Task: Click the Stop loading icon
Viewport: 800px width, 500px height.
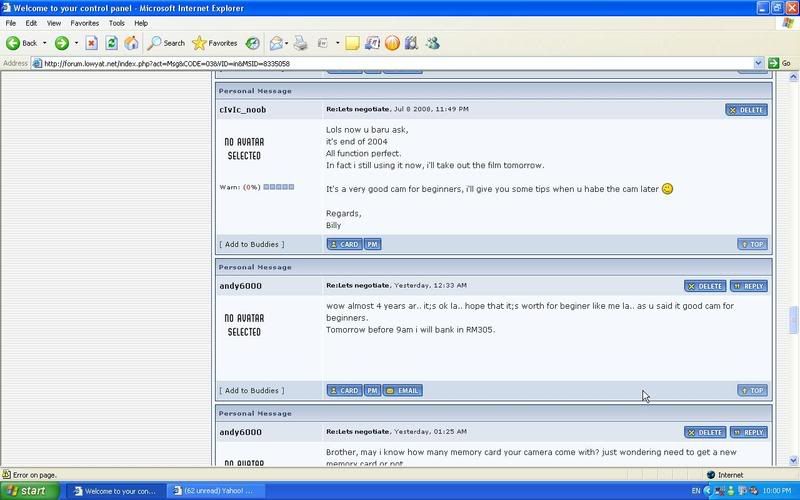Action: pyautogui.click(x=91, y=43)
